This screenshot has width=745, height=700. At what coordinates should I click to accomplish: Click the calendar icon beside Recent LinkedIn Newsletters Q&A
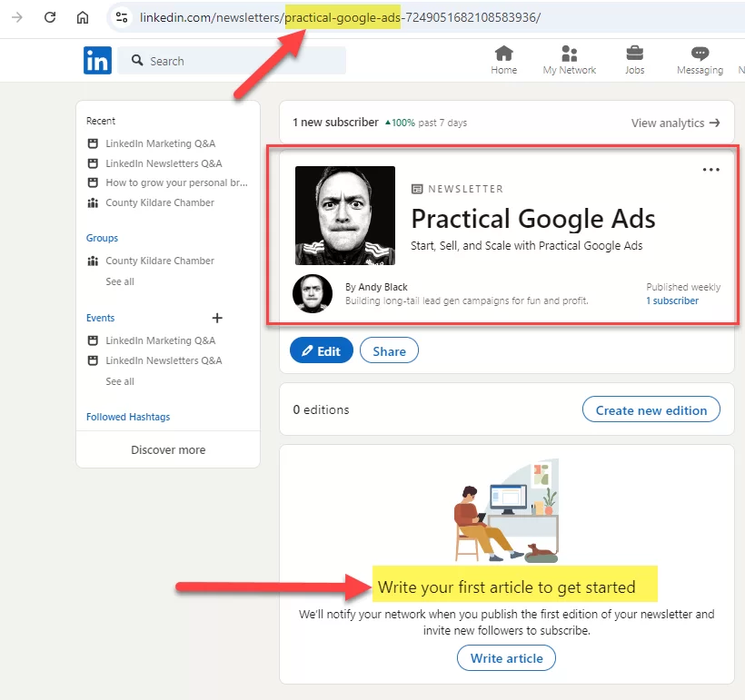(93, 163)
